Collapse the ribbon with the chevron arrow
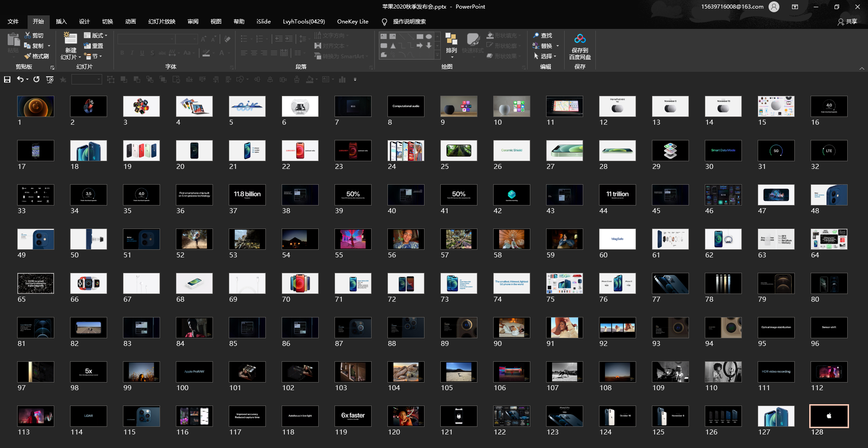The image size is (868, 448). pyautogui.click(x=862, y=68)
